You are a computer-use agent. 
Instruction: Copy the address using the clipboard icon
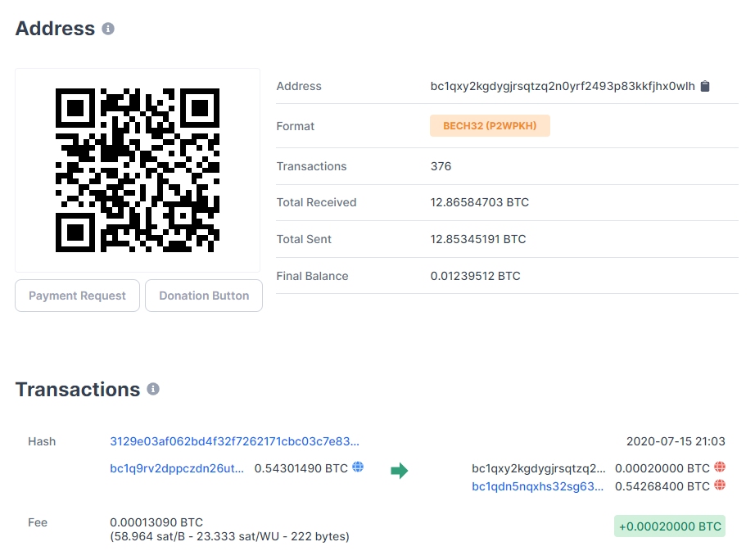(x=705, y=86)
